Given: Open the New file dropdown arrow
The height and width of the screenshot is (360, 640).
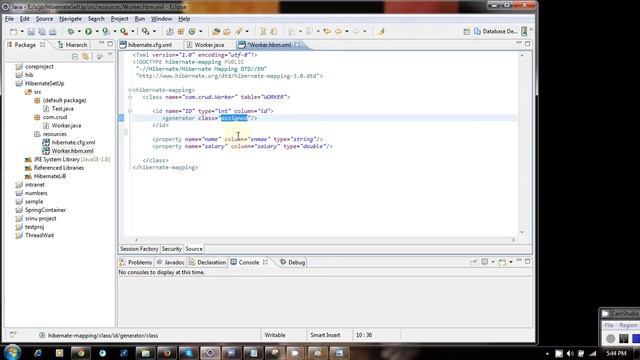Looking at the screenshot, I should click(22, 31).
